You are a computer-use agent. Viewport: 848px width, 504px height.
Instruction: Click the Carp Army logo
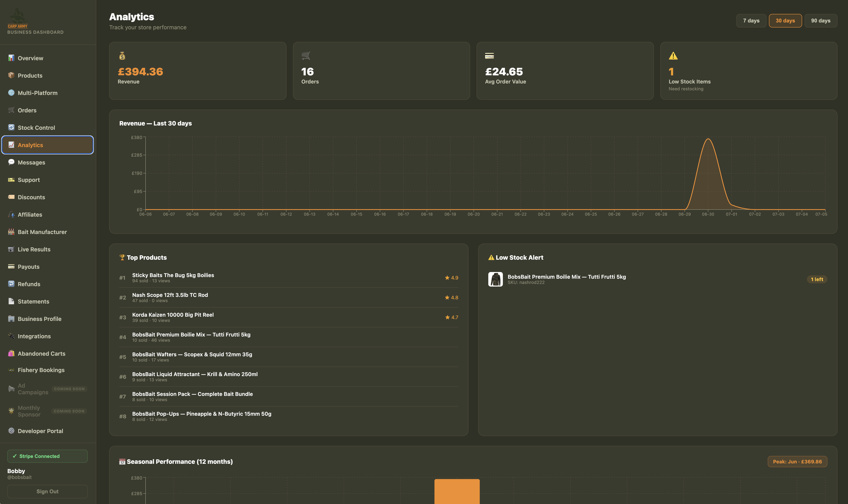pos(18,18)
